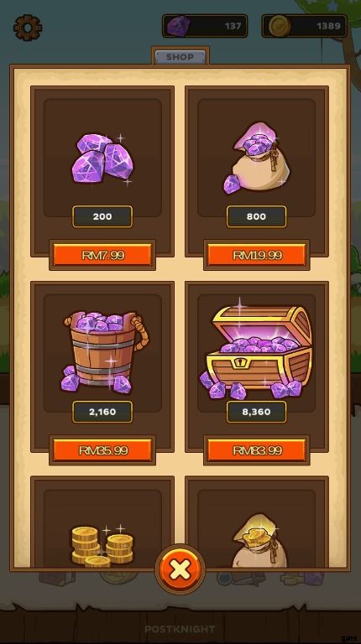Viewport: 361px width, 644px height.
Task: Purchase 2,160 gems for RM35.99
Action: point(102,450)
